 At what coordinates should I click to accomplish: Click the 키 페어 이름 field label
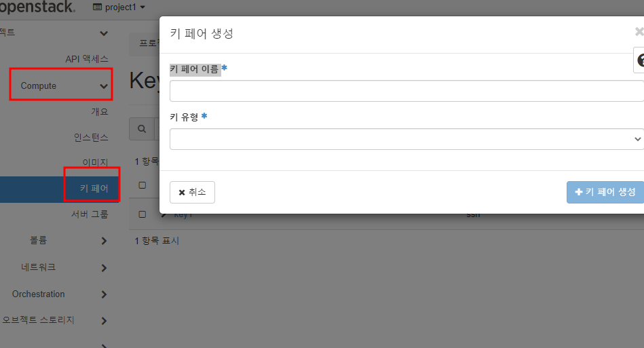194,69
